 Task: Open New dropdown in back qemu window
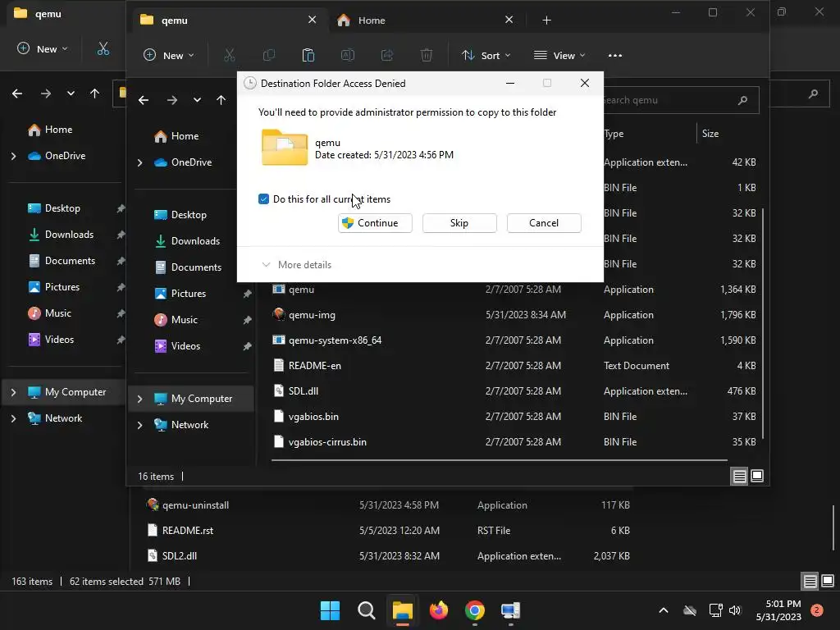click(43, 48)
